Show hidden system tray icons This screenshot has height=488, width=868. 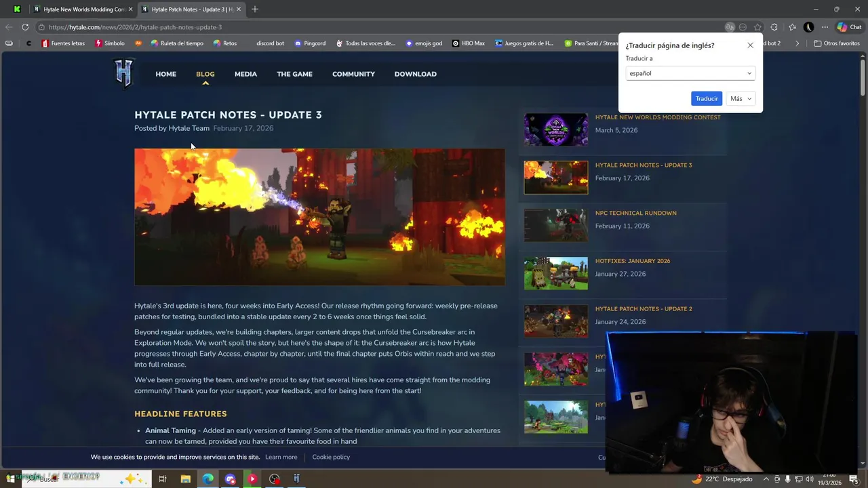(x=766, y=479)
